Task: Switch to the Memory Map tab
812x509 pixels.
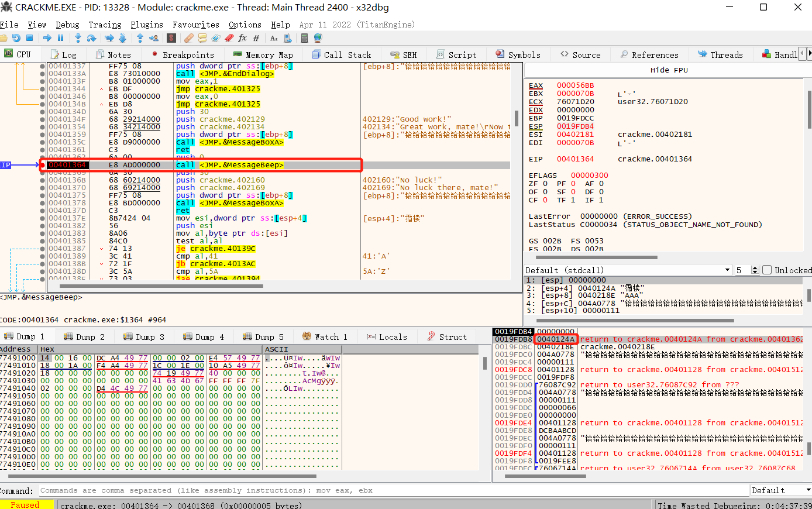Action: point(263,54)
